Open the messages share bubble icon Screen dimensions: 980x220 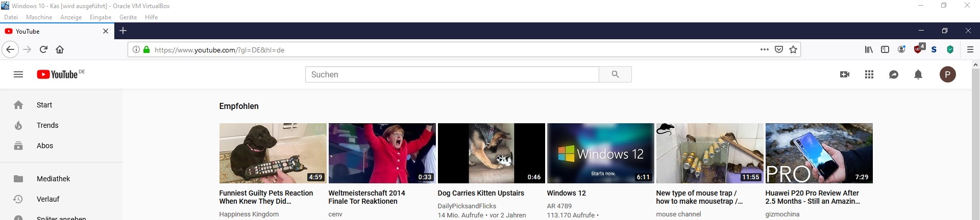(x=894, y=74)
